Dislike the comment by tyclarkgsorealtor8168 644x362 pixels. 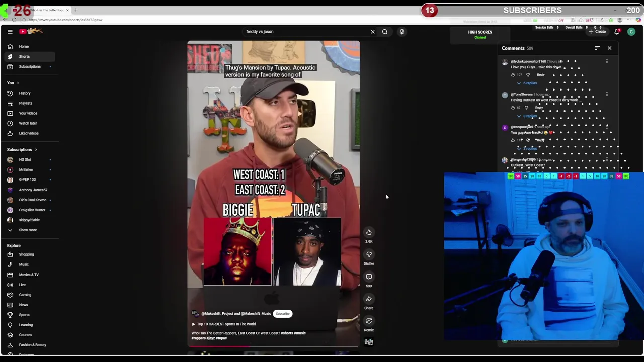[x=528, y=75]
